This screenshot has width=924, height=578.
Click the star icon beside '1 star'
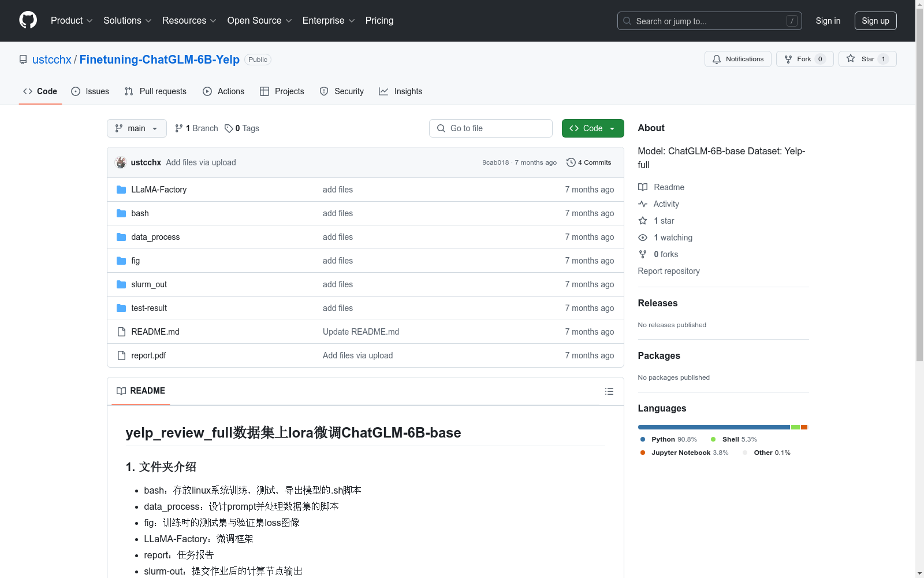click(x=643, y=221)
